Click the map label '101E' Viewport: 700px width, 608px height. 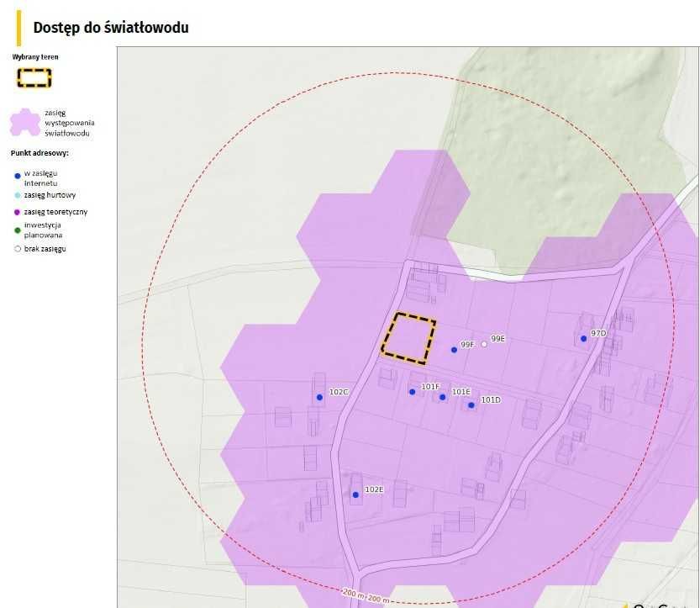click(461, 392)
